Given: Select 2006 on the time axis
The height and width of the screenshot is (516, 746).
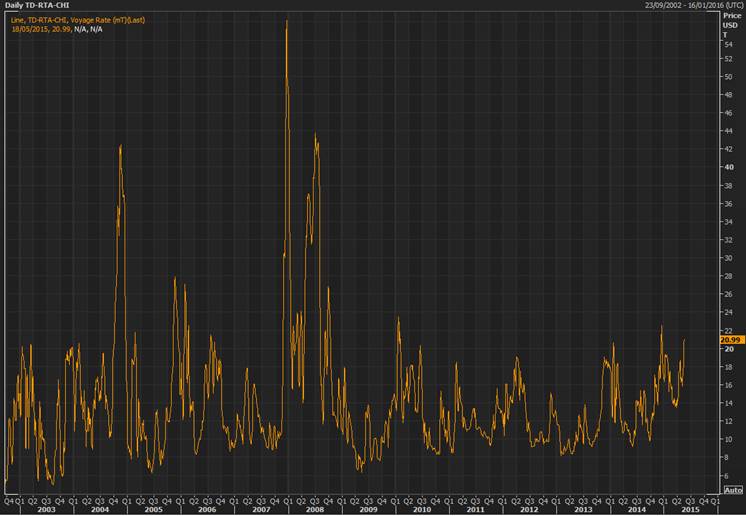Looking at the screenshot, I should [206, 510].
